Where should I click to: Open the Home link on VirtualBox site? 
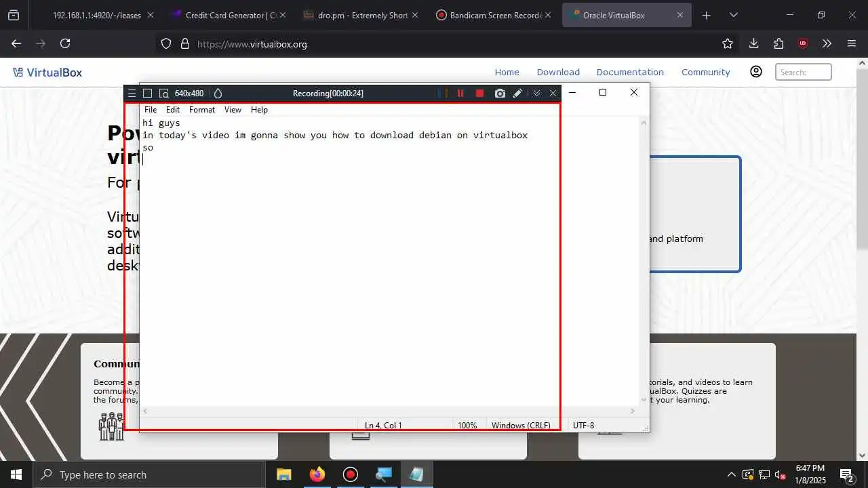tap(507, 72)
